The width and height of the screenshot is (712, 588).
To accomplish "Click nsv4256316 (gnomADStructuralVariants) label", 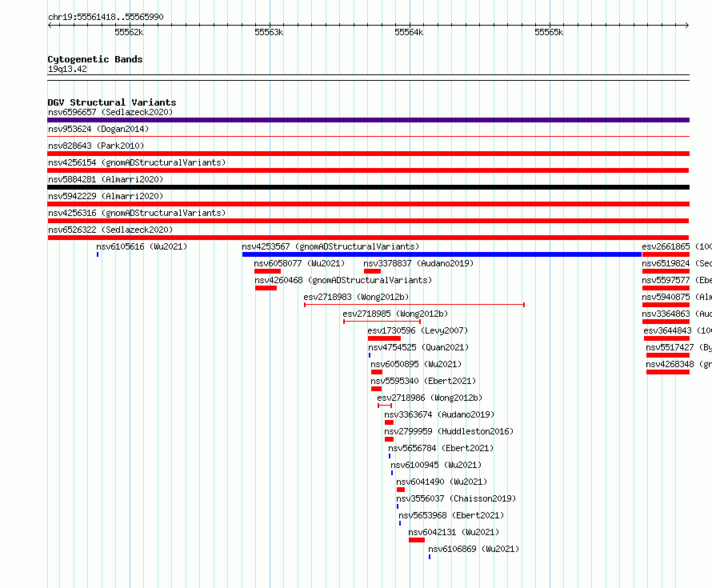I will pyautogui.click(x=137, y=213).
